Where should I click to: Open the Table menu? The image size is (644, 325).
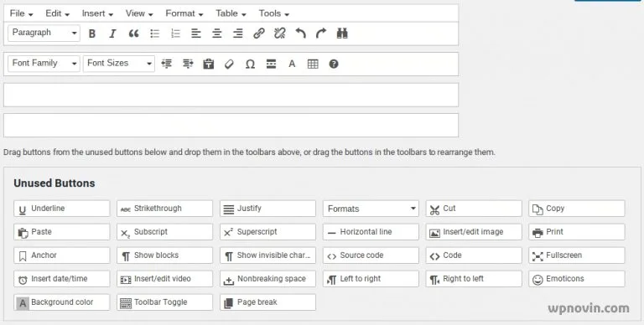231,13
